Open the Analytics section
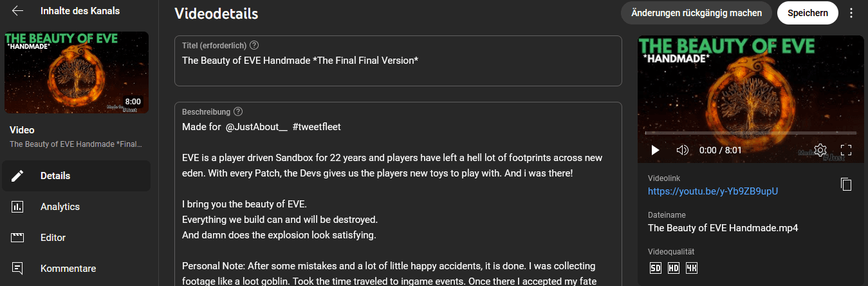Image resolution: width=868 pixels, height=286 pixels. coord(60,207)
